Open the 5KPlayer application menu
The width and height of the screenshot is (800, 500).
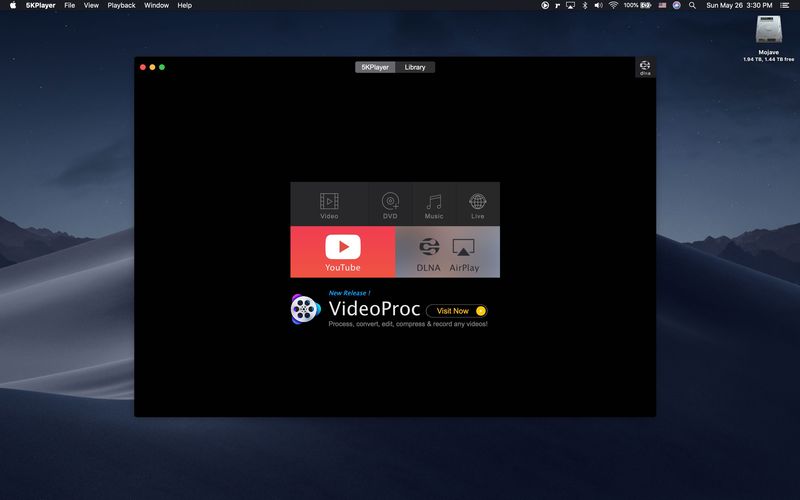click(x=40, y=5)
